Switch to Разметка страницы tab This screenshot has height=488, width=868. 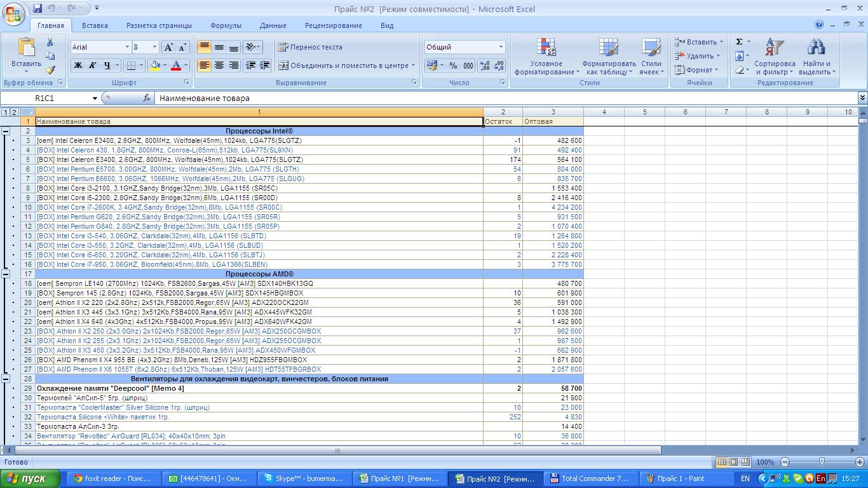[159, 25]
